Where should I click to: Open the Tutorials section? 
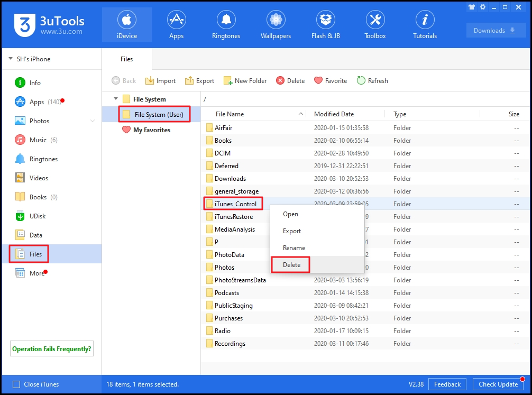point(425,25)
